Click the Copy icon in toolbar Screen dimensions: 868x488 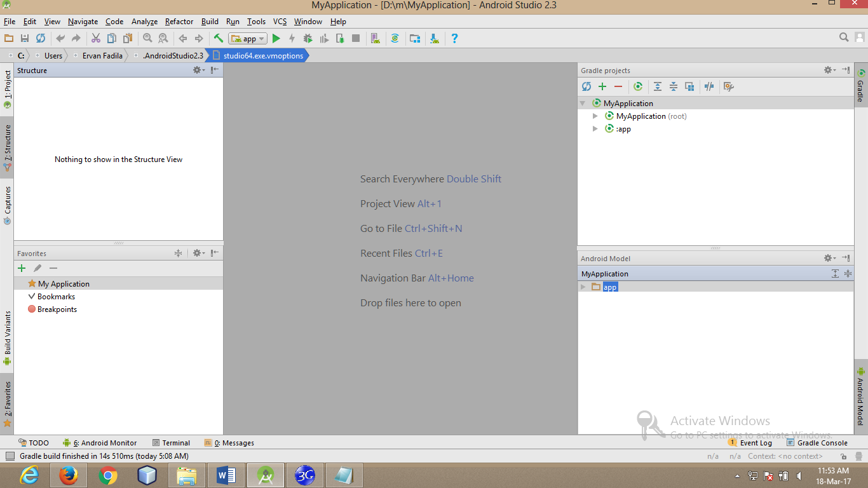tap(112, 38)
